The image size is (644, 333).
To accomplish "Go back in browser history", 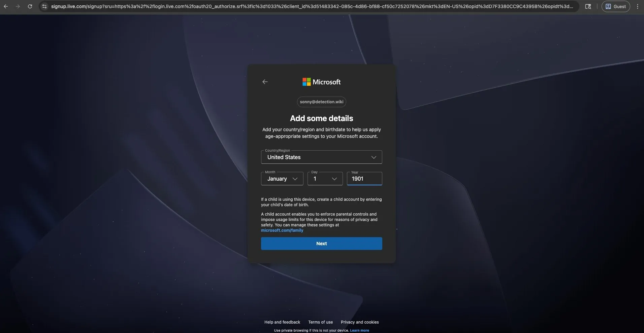I will pyautogui.click(x=6, y=6).
